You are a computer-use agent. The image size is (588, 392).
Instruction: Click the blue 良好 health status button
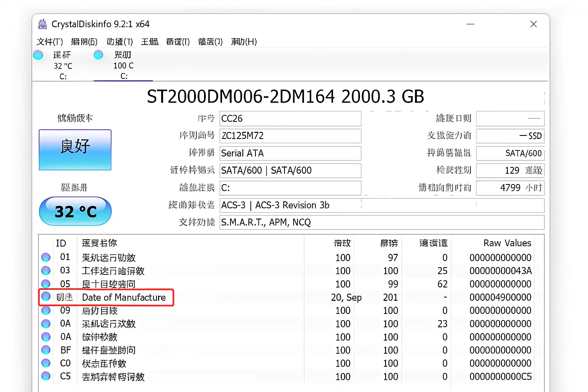75,150
